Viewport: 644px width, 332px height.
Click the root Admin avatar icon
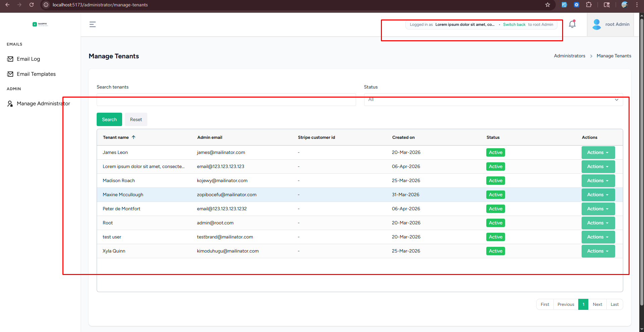tap(596, 24)
